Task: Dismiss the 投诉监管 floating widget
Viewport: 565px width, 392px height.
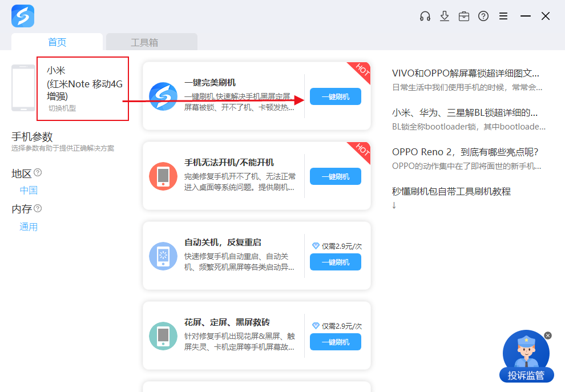Action: click(x=548, y=336)
